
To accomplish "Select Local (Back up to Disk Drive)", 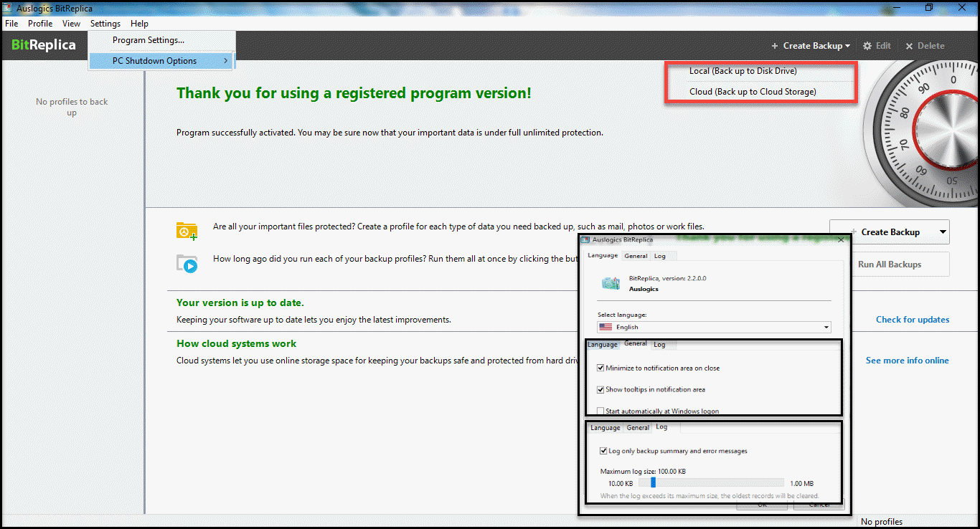I will point(743,71).
